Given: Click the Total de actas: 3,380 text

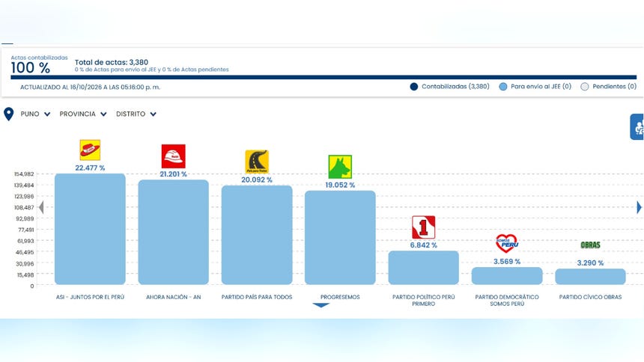Looking at the screenshot, I should coord(112,62).
